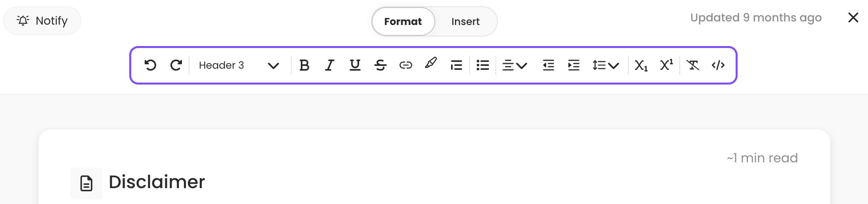This screenshot has width=868, height=204.
Task: Select the highlighter marker tool
Action: (431, 64)
